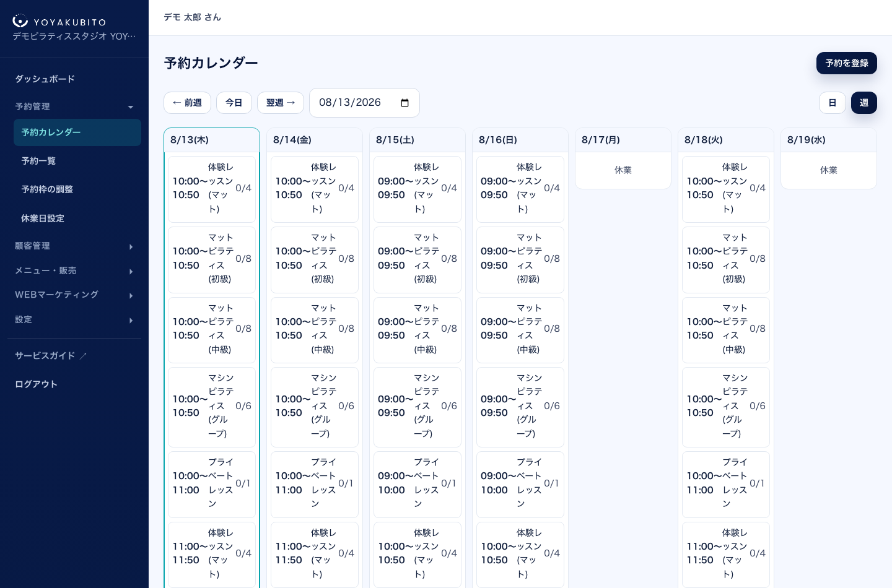The width and height of the screenshot is (892, 588).
Task: Click the 予約を登録 button
Action: pyautogui.click(x=847, y=63)
